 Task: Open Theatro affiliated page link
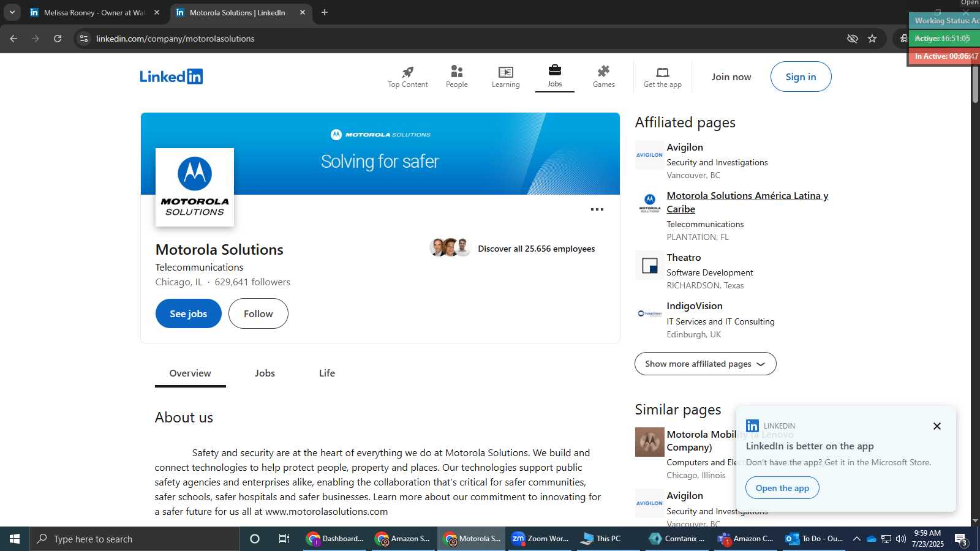684,258
